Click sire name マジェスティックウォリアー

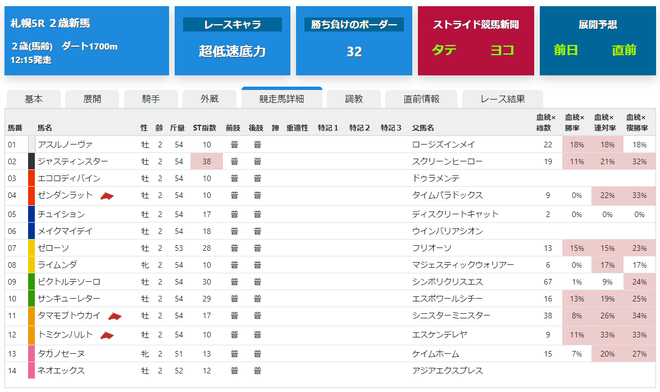[x=463, y=265]
